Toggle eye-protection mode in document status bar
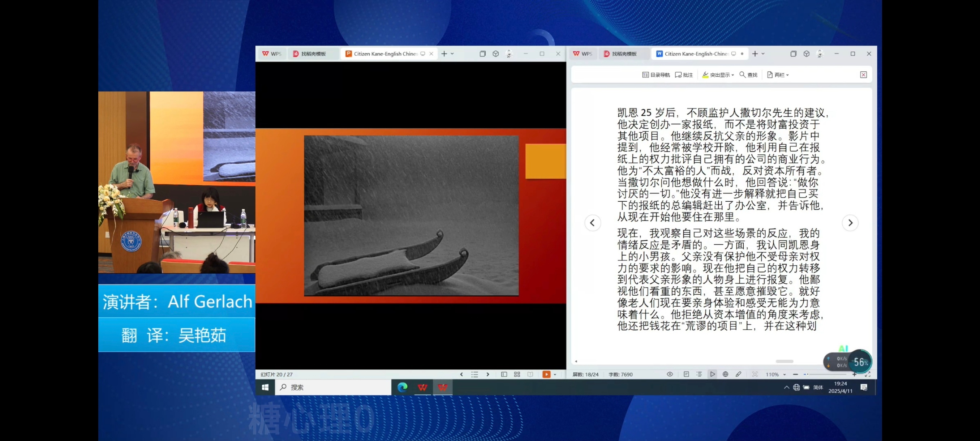 click(x=670, y=374)
